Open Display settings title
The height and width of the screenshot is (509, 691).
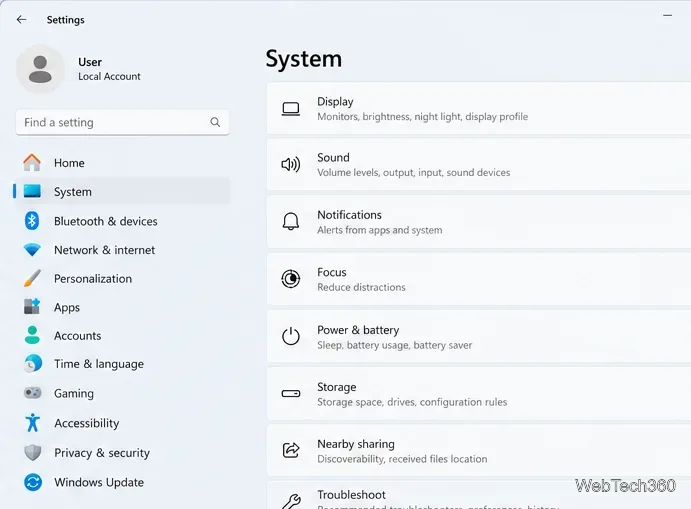click(335, 102)
